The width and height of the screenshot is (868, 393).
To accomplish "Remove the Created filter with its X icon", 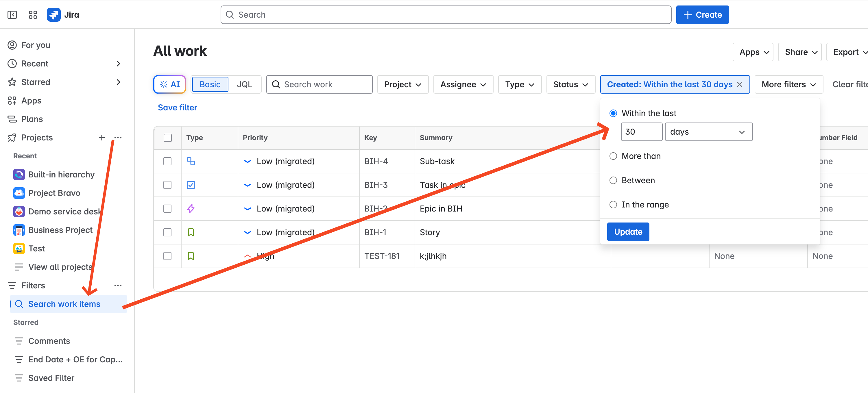I will (740, 84).
